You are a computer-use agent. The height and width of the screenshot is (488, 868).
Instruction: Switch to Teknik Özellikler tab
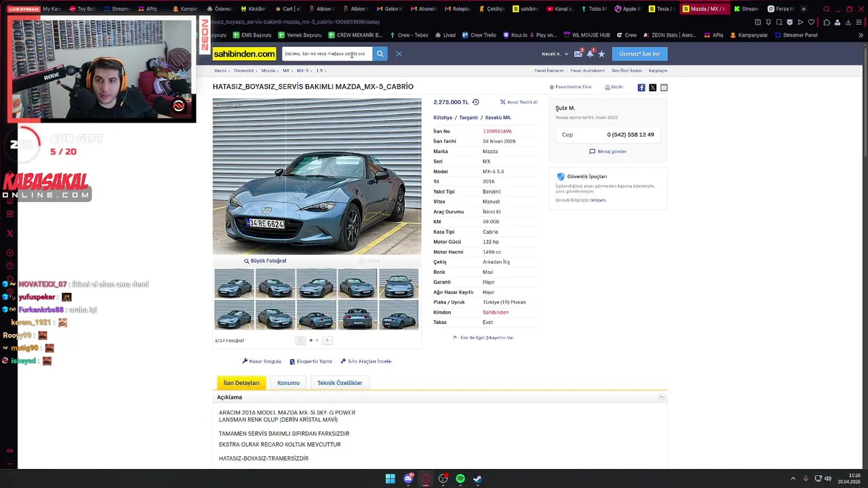click(x=340, y=383)
